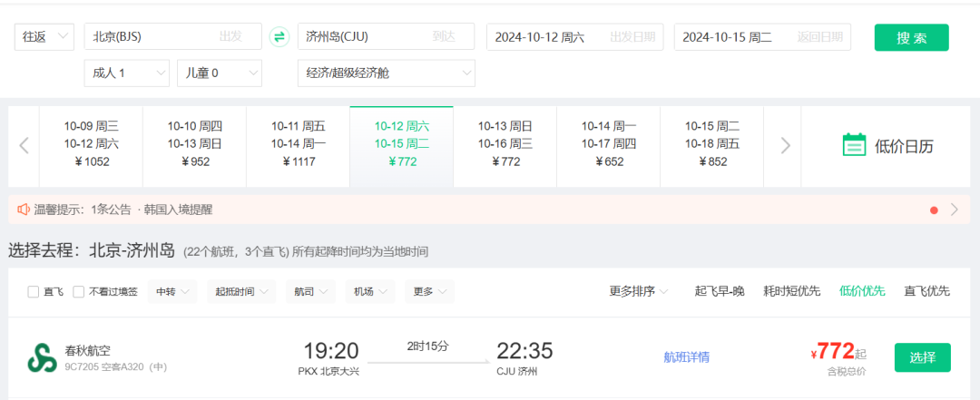Click the announcement speaker icon
The width and height of the screenshot is (980, 400).
tap(23, 210)
